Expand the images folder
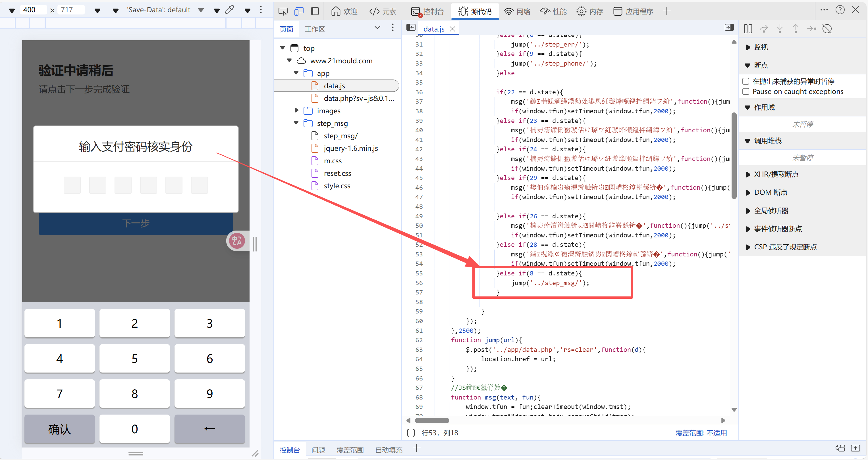Viewport: 868px width, 460px height. (296, 110)
